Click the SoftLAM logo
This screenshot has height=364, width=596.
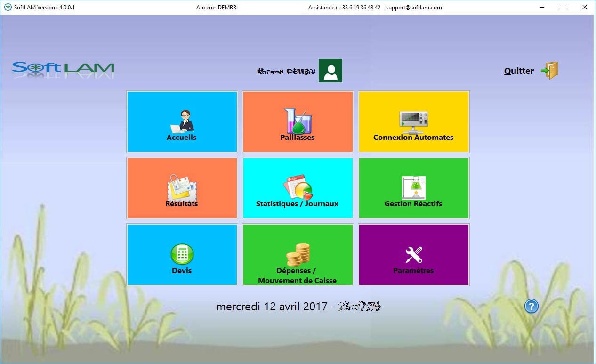pos(63,69)
